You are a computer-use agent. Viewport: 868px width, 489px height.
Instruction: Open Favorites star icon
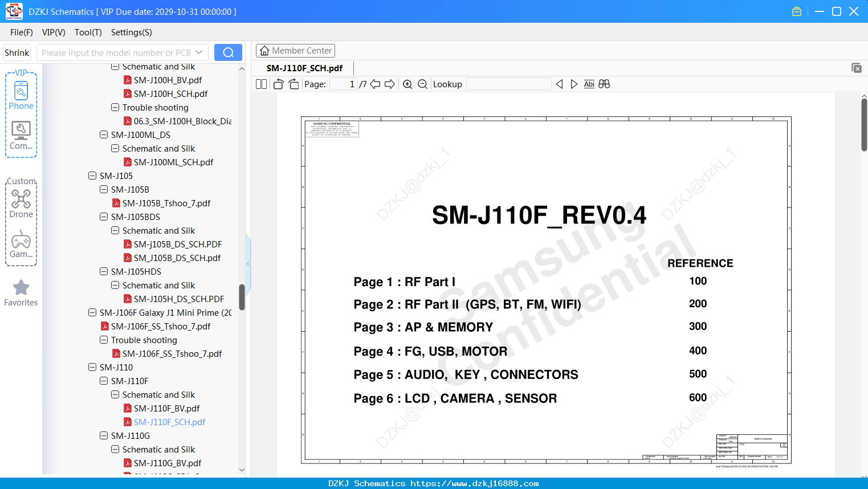[x=21, y=293]
